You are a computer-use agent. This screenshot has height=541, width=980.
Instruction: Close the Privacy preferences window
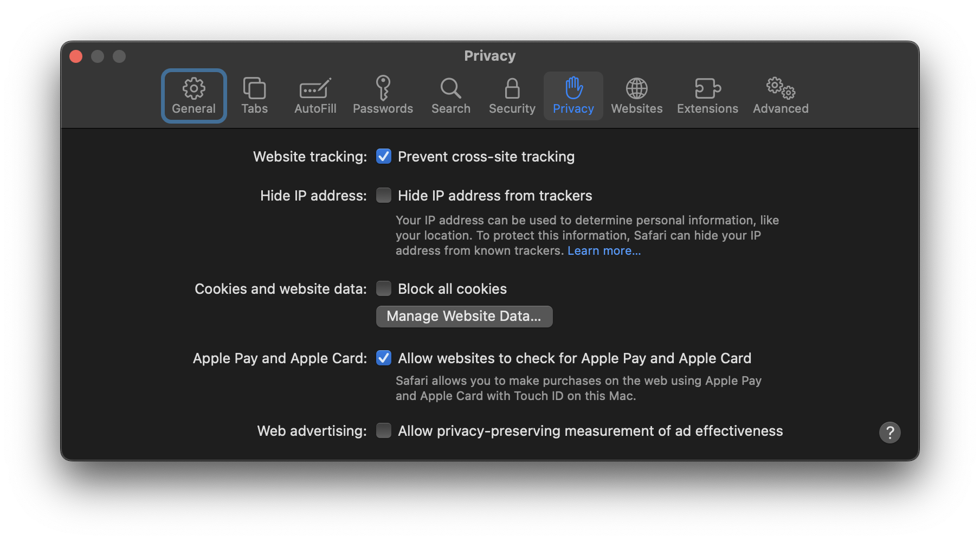[76, 56]
